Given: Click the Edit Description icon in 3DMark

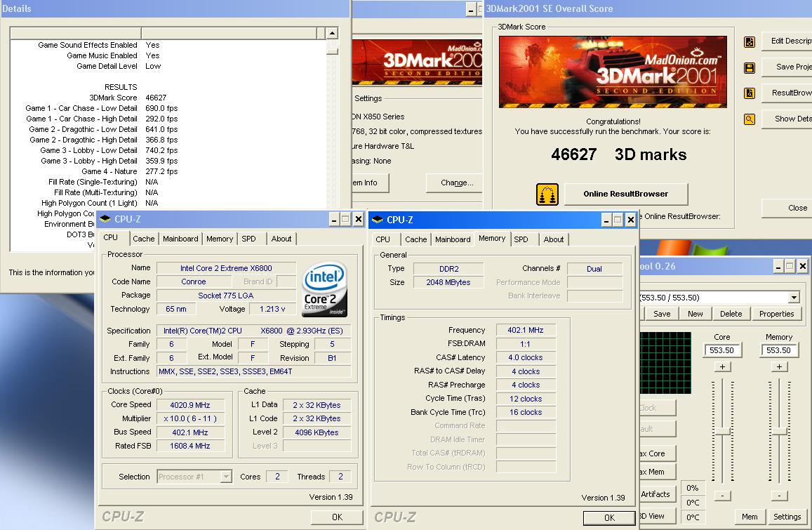Looking at the screenshot, I should tap(750, 42).
